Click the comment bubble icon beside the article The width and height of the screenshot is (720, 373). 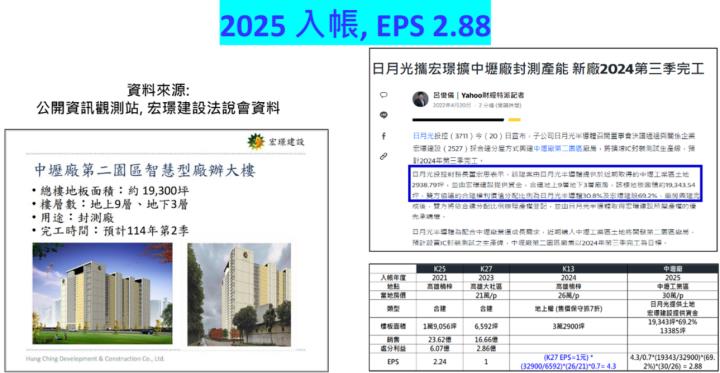[383, 95]
